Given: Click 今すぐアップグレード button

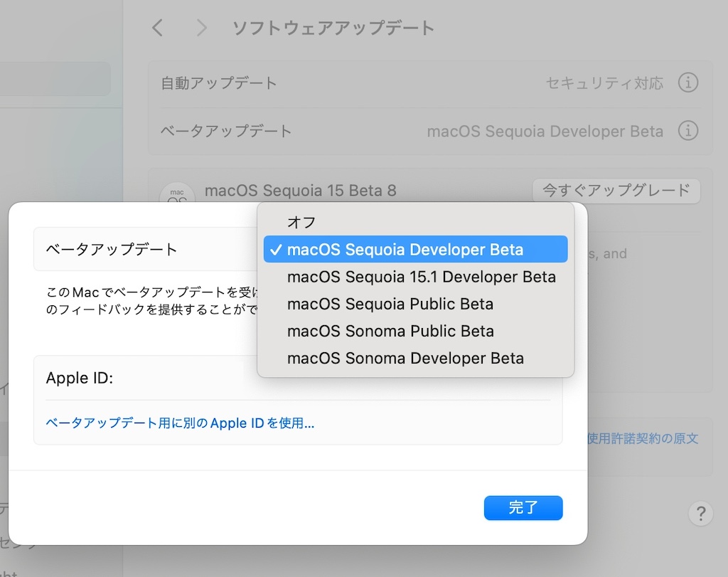Looking at the screenshot, I should (616, 191).
